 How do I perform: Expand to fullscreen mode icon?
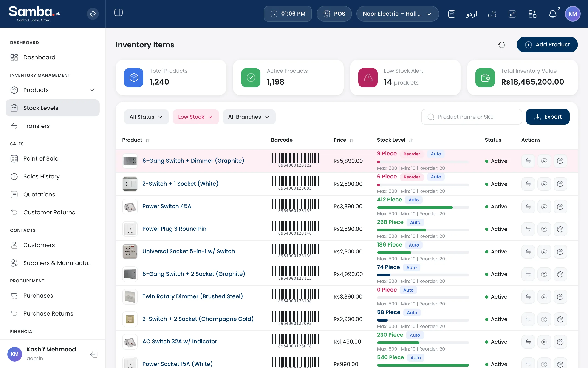512,14
